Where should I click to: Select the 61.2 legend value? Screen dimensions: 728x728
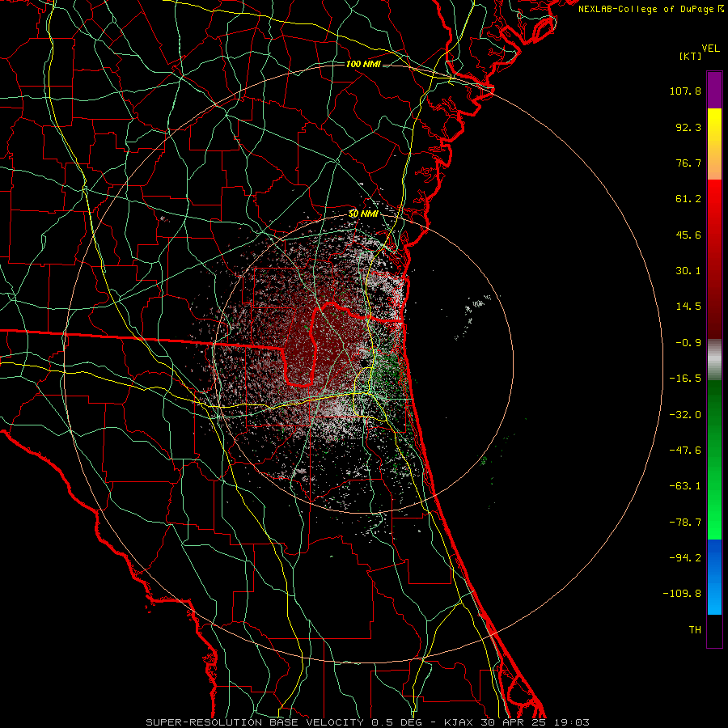click(688, 199)
